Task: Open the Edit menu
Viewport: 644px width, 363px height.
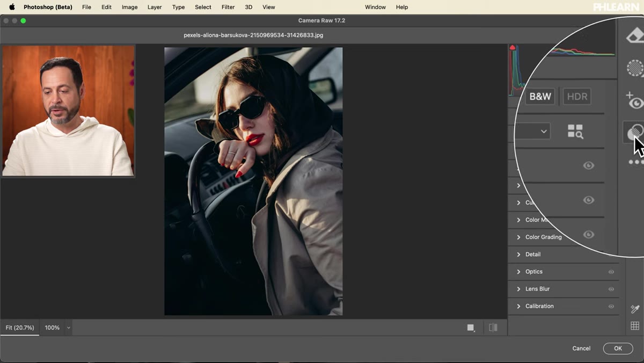Action: [106, 7]
